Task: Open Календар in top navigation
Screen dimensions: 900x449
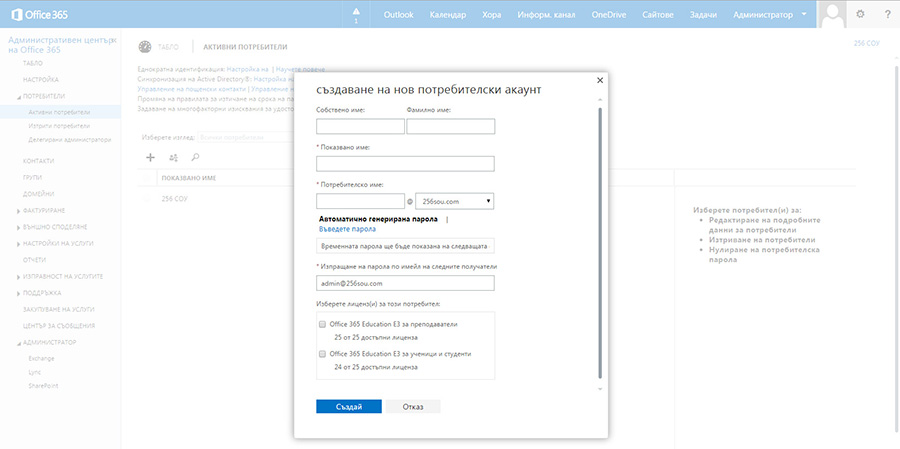Action: pos(448,14)
